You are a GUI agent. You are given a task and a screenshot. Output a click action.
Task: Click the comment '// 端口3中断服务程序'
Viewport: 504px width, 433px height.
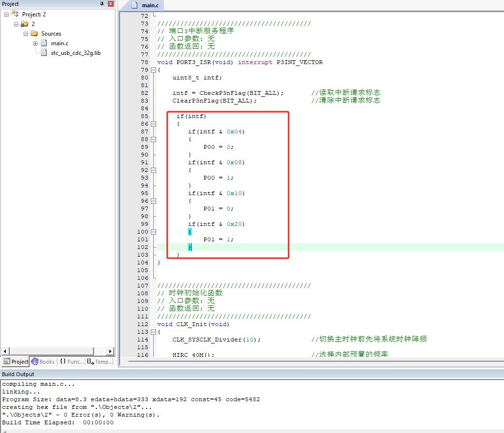click(x=196, y=31)
